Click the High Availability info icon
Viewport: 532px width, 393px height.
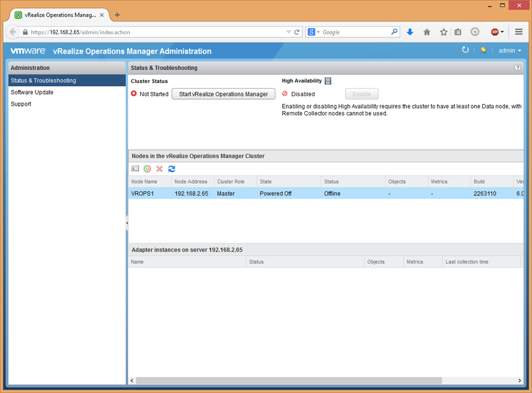click(x=328, y=81)
